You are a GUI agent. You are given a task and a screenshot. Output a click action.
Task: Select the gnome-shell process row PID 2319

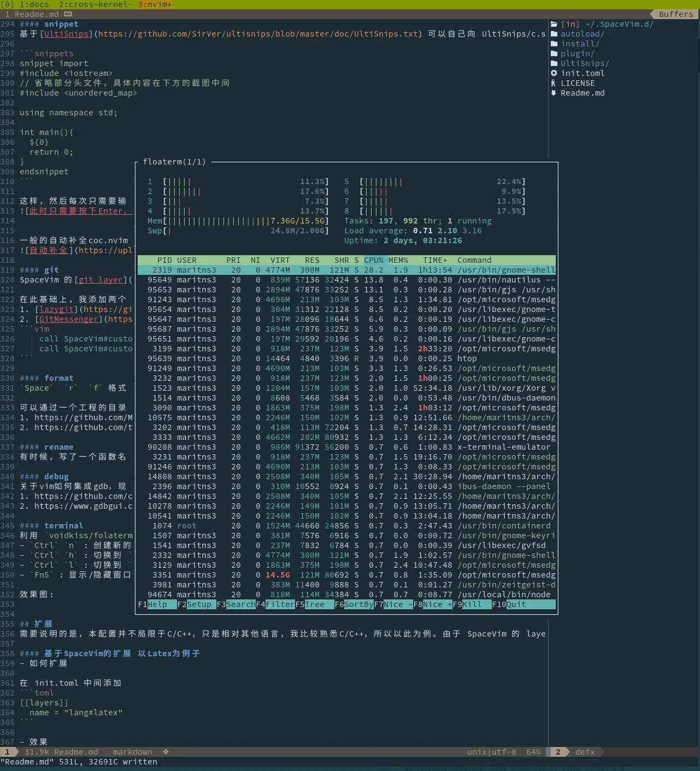coord(346,270)
